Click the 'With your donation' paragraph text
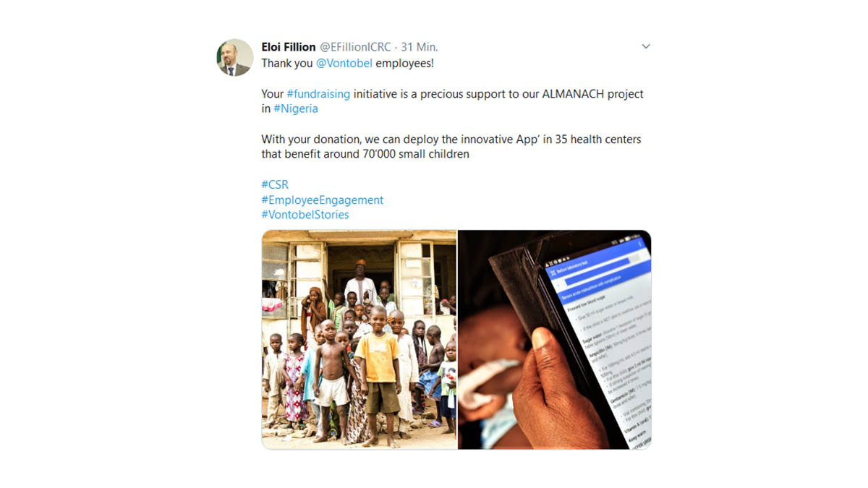Screen dimensions: 868x488 click(x=451, y=146)
